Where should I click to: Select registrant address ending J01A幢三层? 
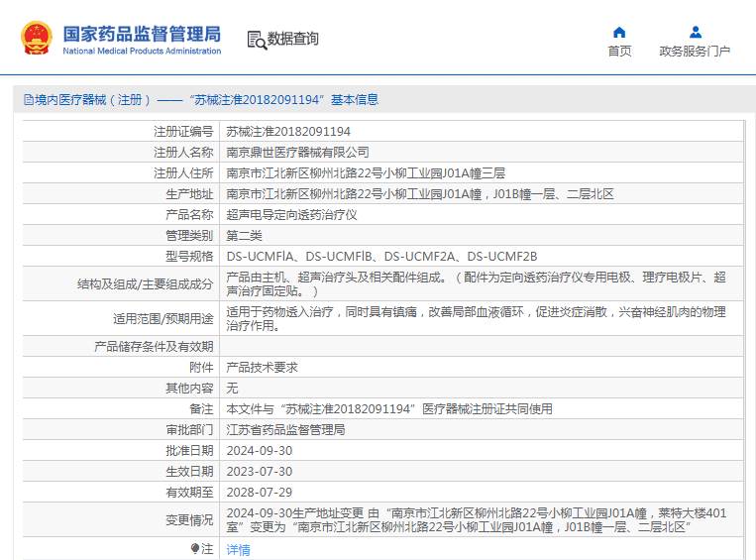coord(366,173)
